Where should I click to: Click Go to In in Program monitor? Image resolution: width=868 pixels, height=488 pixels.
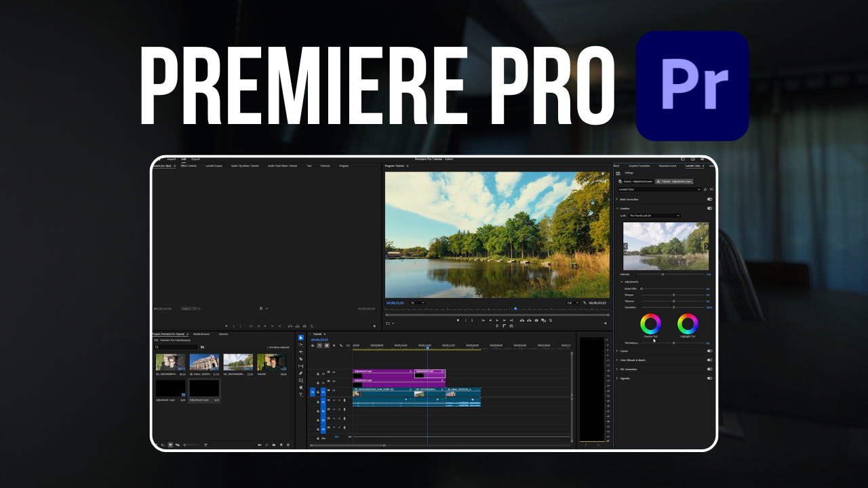(x=483, y=320)
